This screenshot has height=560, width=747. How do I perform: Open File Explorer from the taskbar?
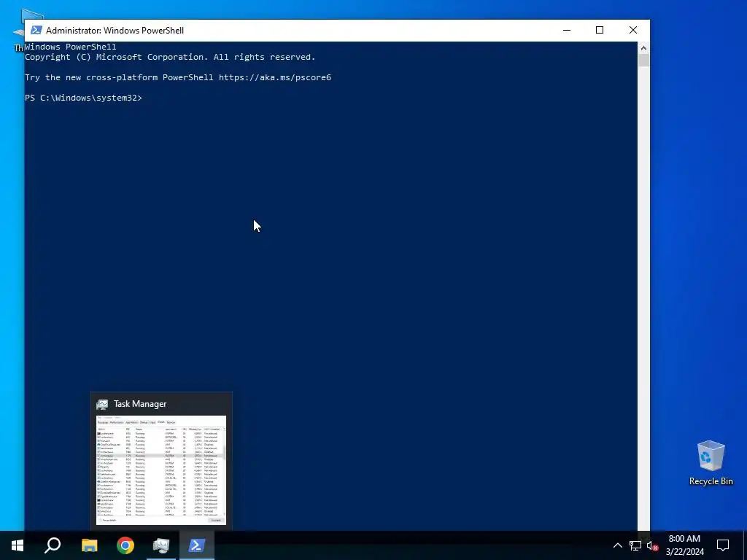[89, 545]
